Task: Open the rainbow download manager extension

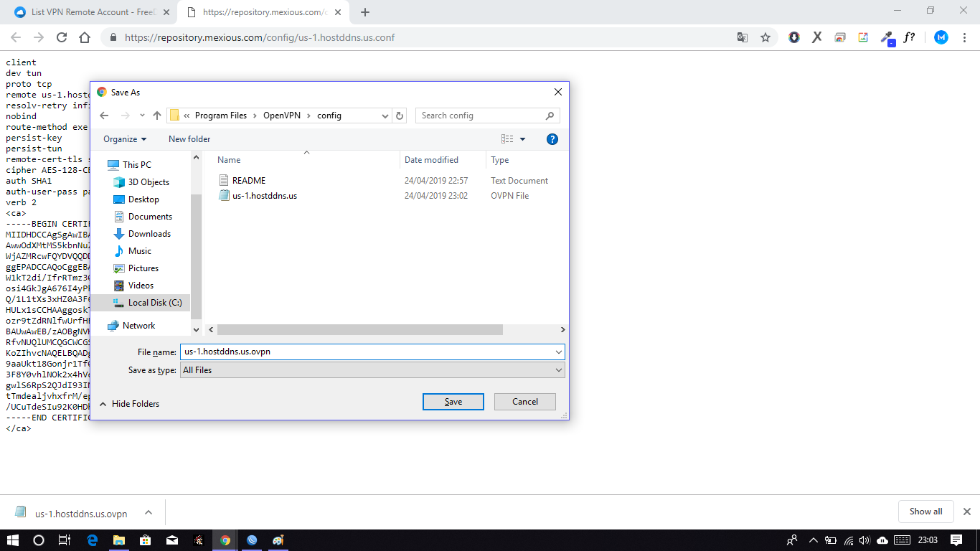Action: coord(794,38)
